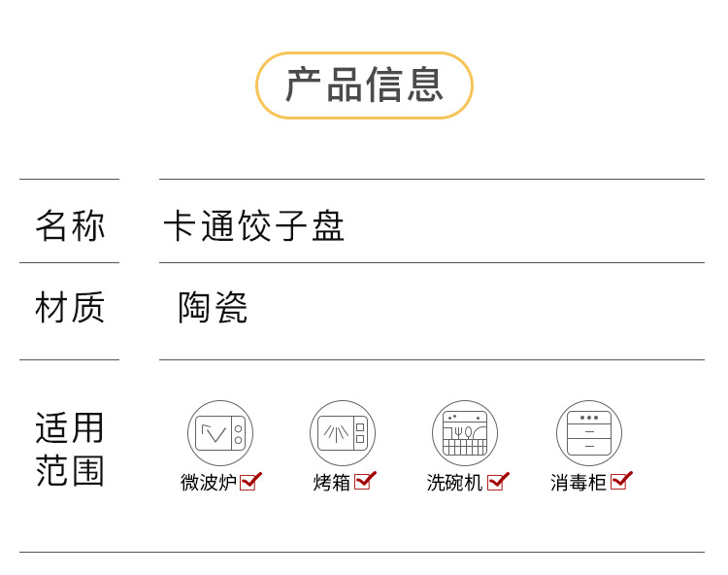Select the 材质 row label

70,308
